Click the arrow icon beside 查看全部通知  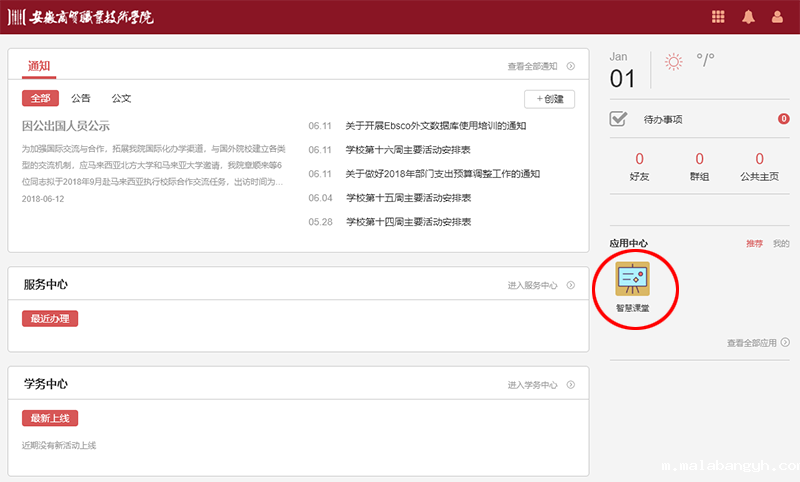tap(571, 67)
